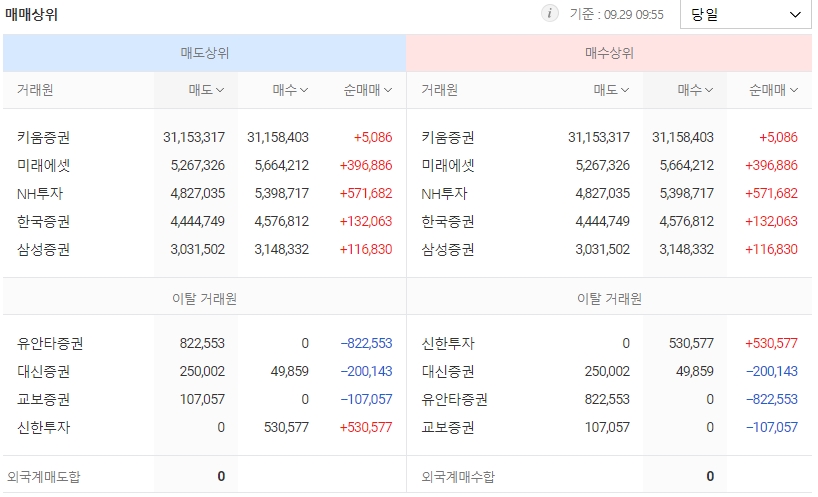Select the 매수상위 header tab

[609, 53]
